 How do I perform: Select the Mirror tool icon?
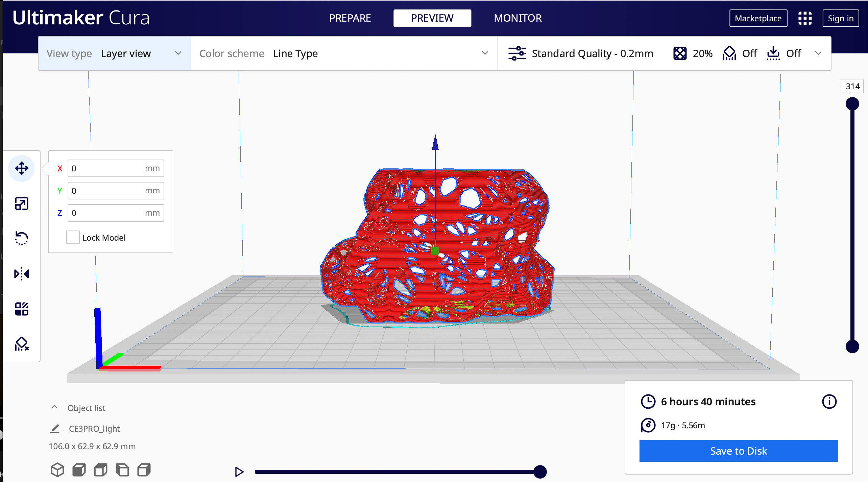tap(21, 273)
